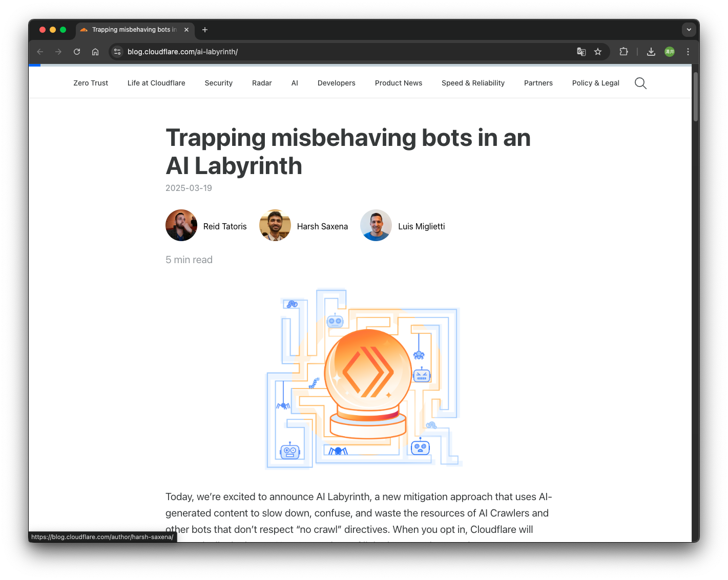Viewport: 728px width, 580px height.
Task: Click the 5 min read label
Action: [189, 260]
